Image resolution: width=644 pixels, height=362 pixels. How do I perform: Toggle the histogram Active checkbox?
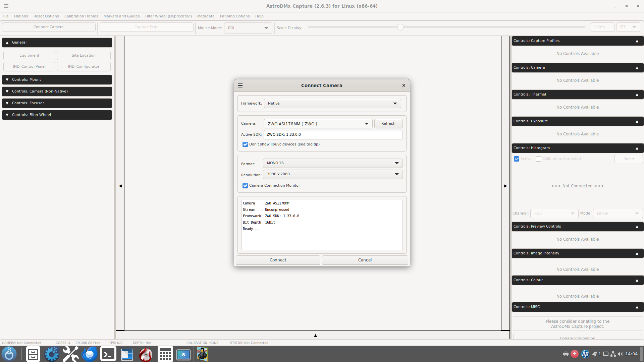pyautogui.click(x=517, y=159)
